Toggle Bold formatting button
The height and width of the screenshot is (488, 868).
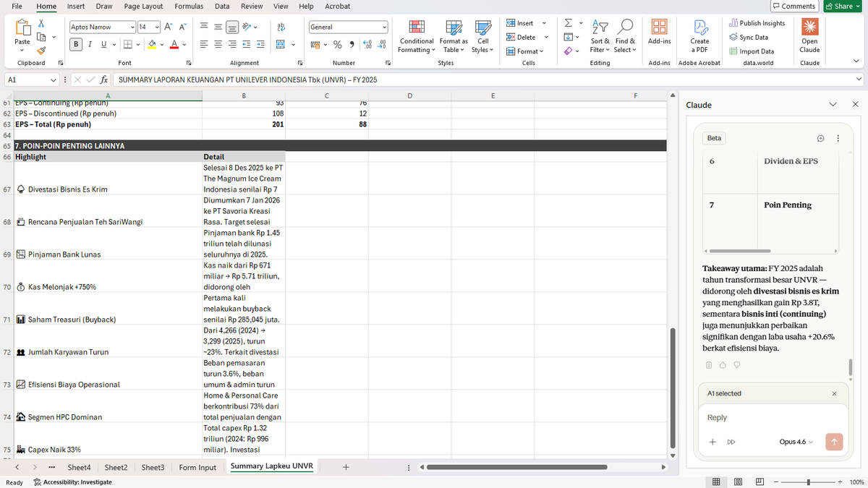pyautogui.click(x=76, y=44)
